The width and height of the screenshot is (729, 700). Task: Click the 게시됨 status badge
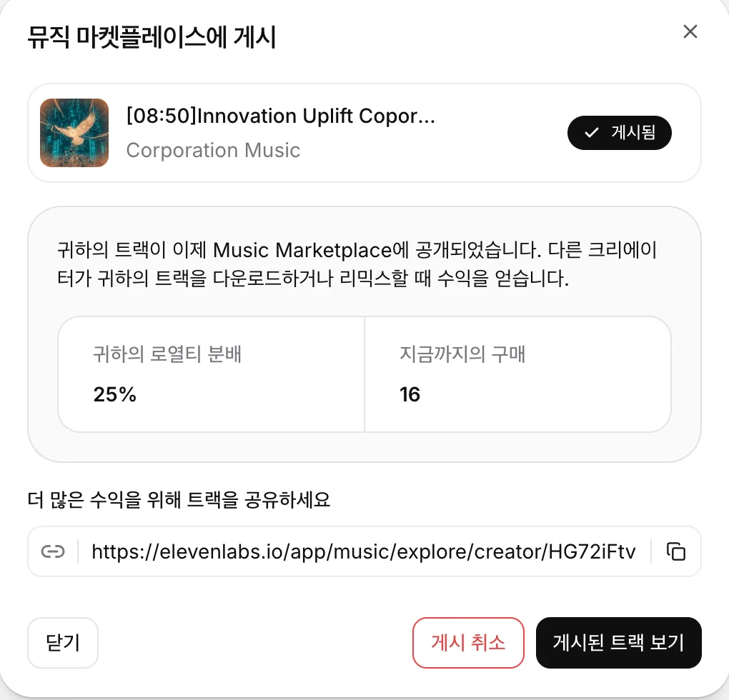(619, 133)
